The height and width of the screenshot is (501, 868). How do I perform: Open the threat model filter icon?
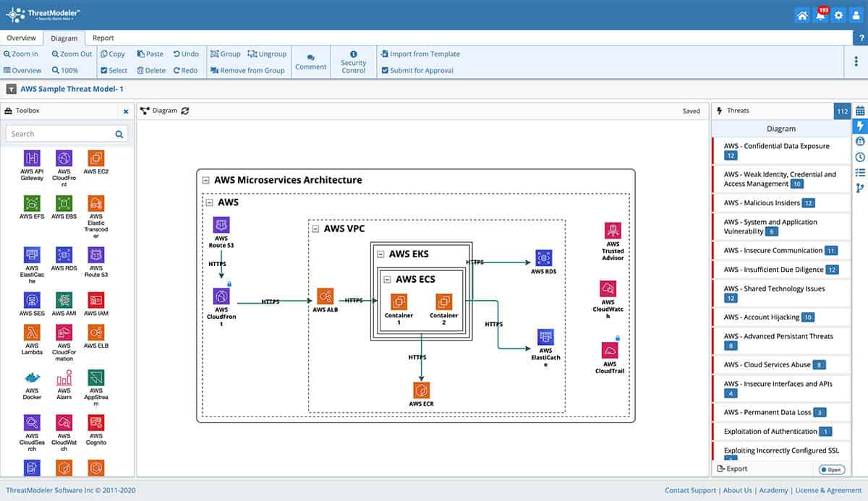12,89
